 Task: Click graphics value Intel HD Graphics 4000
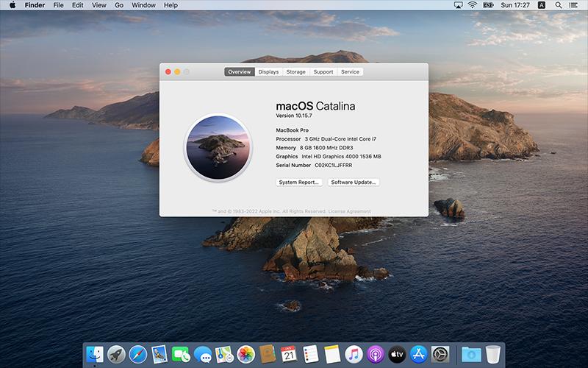341,157
